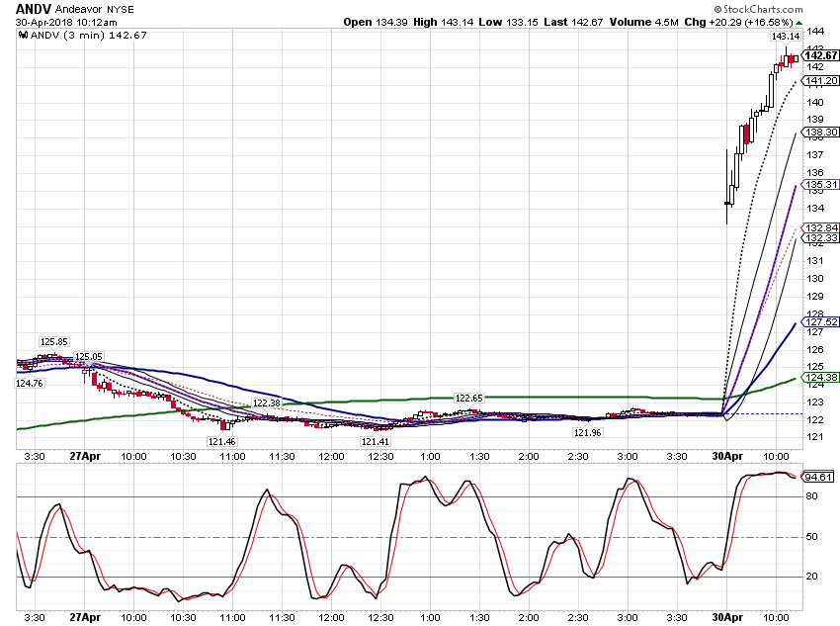Click the candlestick icon beside ANDV (3 min)
The image size is (840, 626).
(x=23, y=36)
